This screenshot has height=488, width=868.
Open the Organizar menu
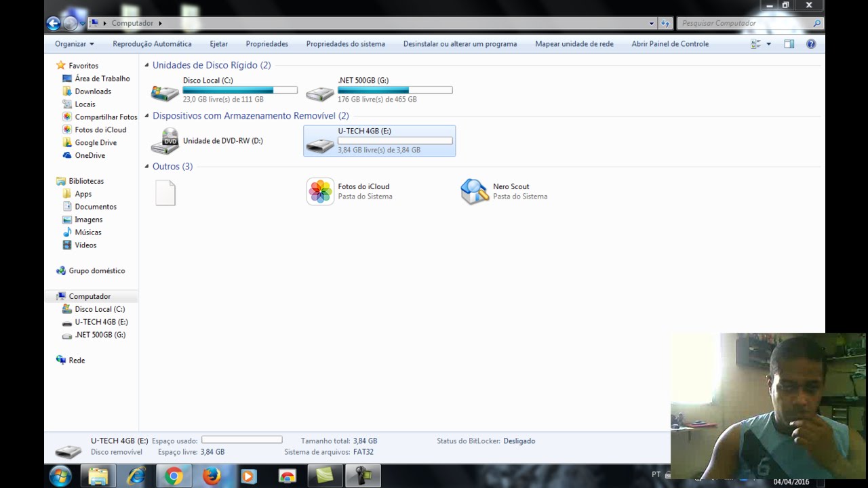pyautogui.click(x=75, y=44)
